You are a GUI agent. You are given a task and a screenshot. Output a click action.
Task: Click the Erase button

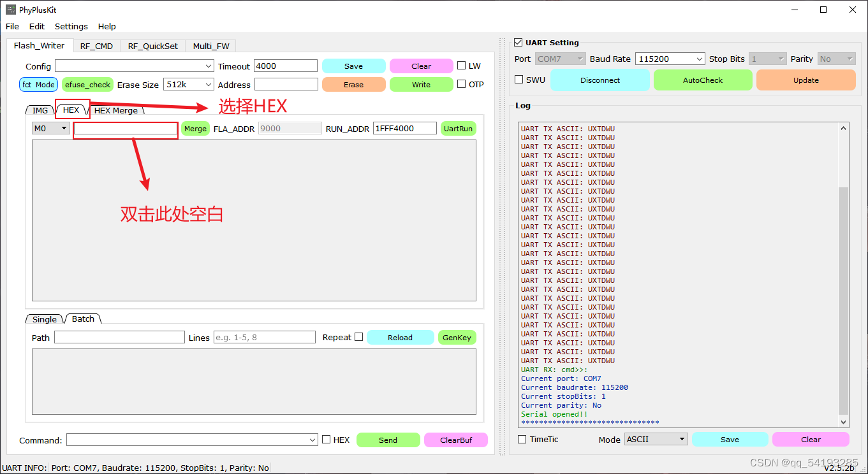[353, 85]
